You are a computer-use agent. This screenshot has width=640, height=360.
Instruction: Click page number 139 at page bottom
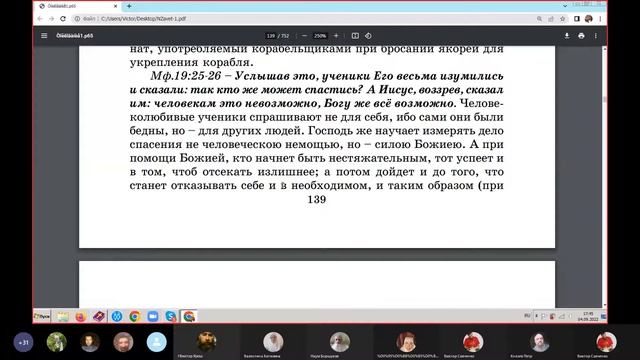click(317, 199)
